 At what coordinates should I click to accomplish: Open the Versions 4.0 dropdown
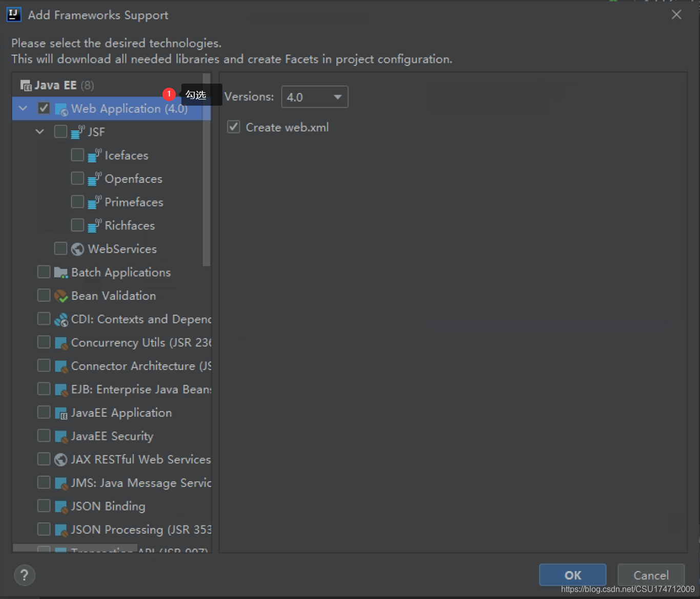315,97
